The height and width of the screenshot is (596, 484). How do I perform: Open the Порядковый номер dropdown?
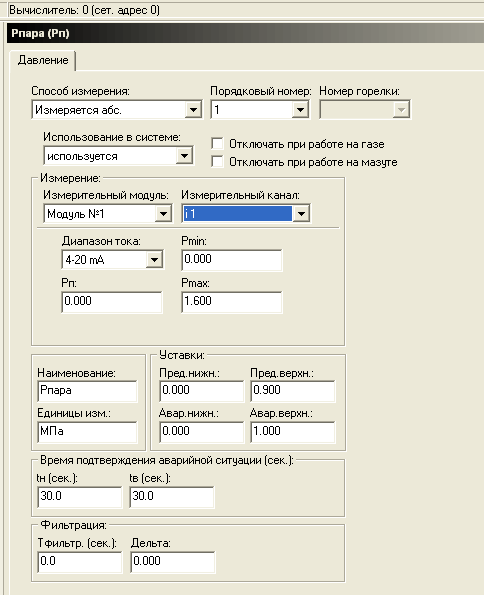tap(300, 110)
